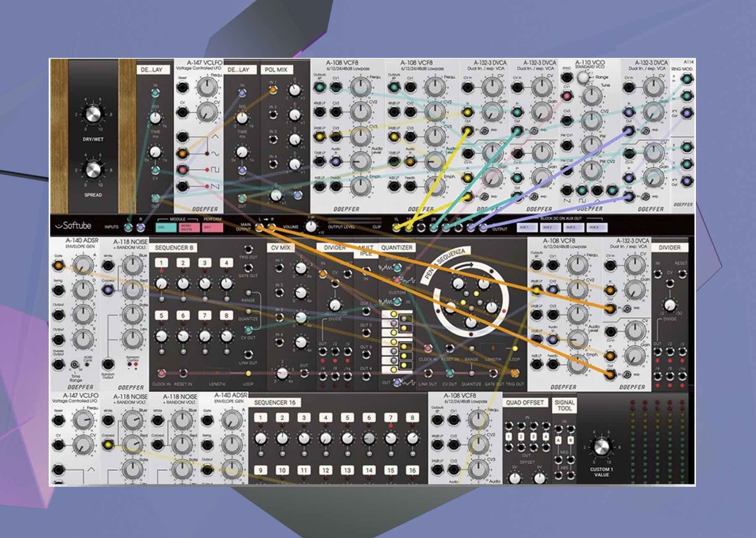
Task: Toggle step 3 on Sequencer 8
Action: coord(204,263)
